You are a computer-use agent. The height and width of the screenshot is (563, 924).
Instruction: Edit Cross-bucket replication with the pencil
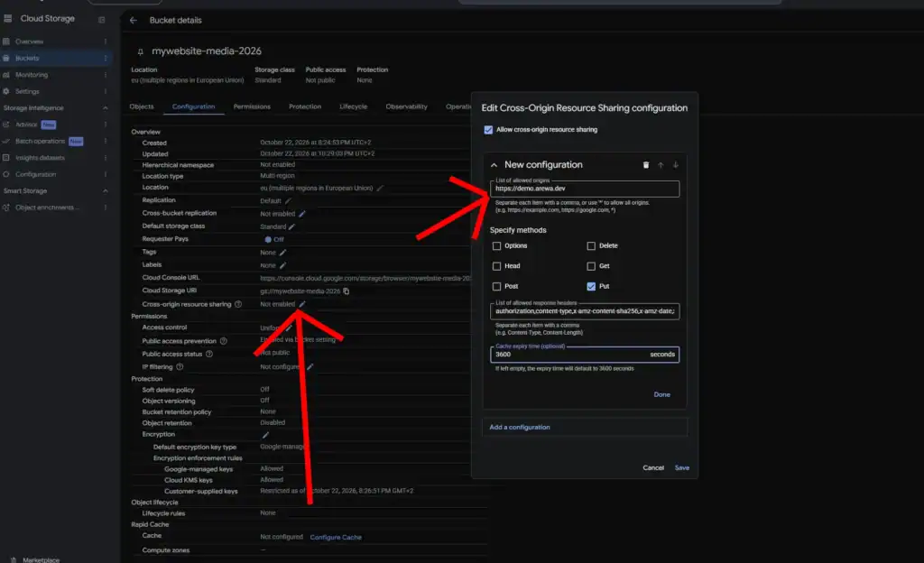point(302,214)
